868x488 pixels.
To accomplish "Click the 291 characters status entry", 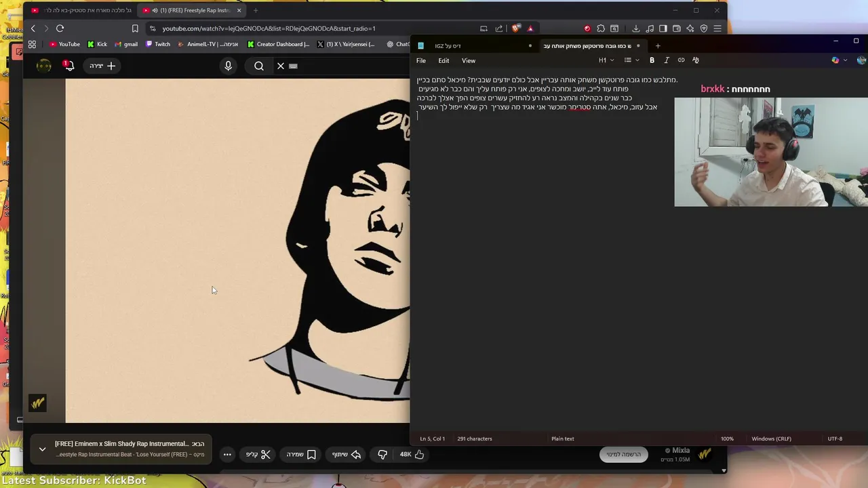I will 475,439.
